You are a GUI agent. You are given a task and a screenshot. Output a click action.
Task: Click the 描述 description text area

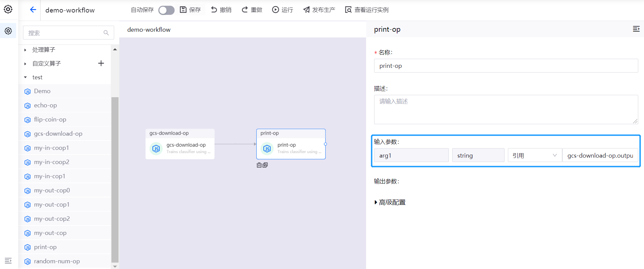506,109
